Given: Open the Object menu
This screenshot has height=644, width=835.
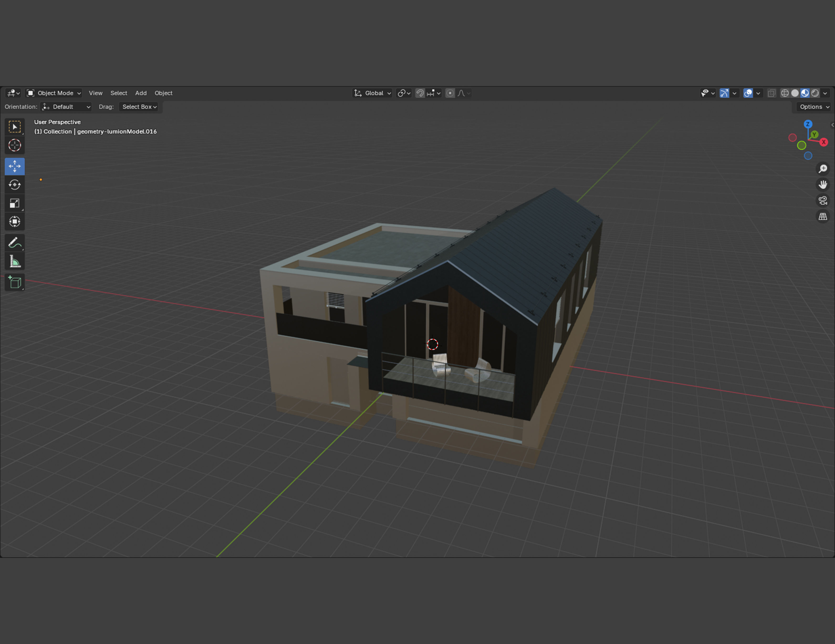Looking at the screenshot, I should [163, 93].
